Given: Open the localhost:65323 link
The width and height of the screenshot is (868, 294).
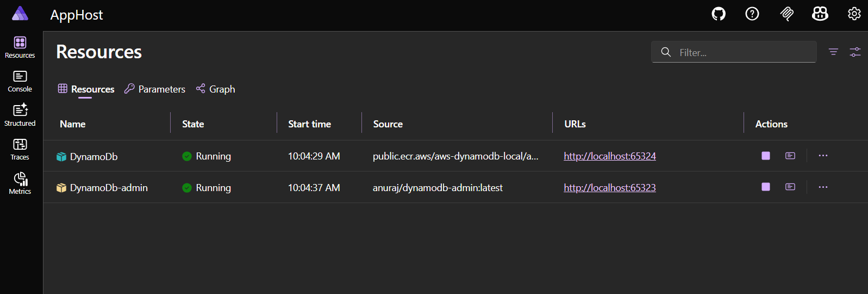Looking at the screenshot, I should point(609,188).
